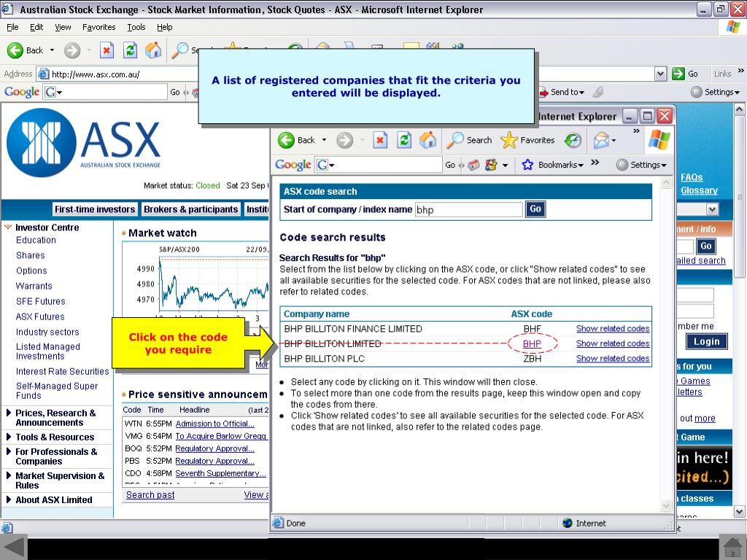Screen dimensions: 747x560
Task: Click the Mail envelope icon in popup toolbar
Action: point(601,140)
